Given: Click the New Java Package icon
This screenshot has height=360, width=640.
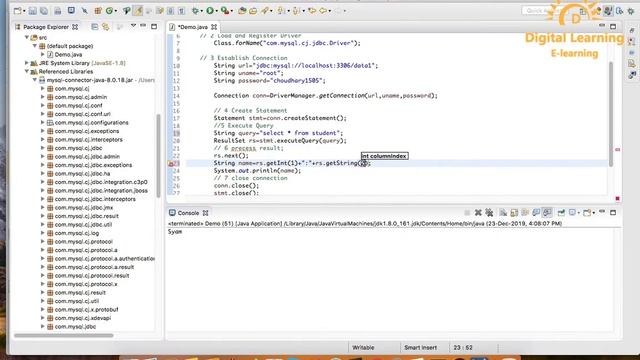Looking at the screenshot, I should (x=98, y=11).
